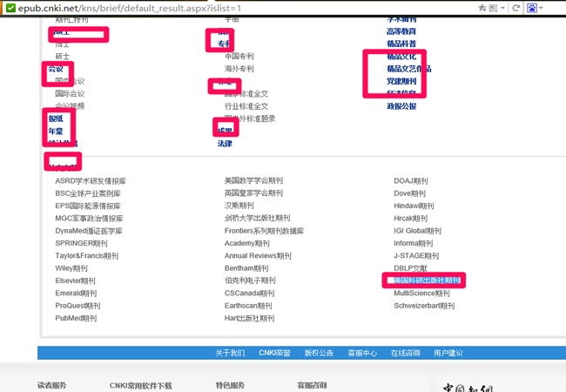Select the 中国专利 link
Image resolution: width=566 pixels, height=392 pixels.
pos(239,57)
